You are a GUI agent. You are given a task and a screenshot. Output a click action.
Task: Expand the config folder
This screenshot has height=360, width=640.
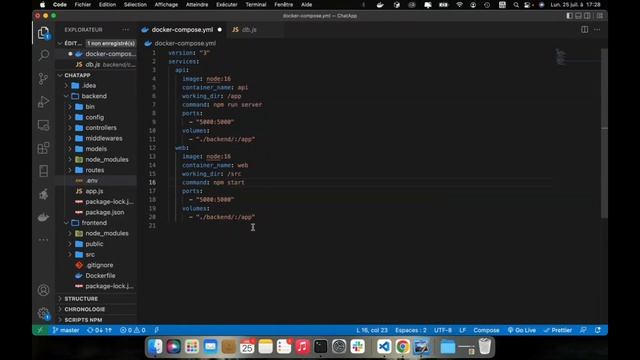[x=70, y=118]
